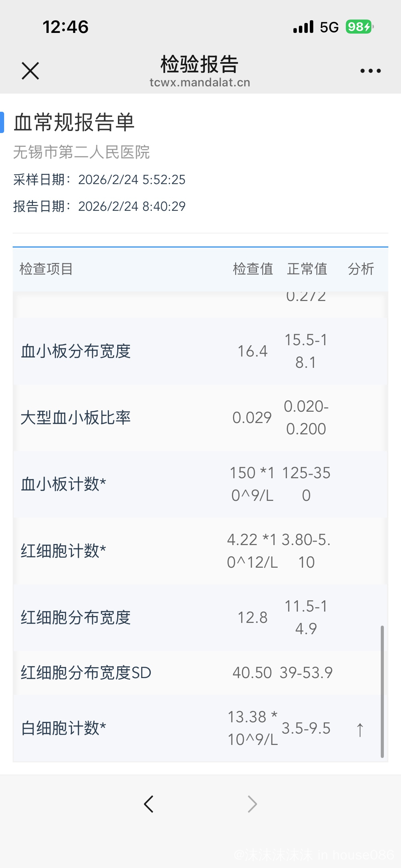The height and width of the screenshot is (868, 401).
Task: Tap the 5G network indicator
Action: pos(329,27)
